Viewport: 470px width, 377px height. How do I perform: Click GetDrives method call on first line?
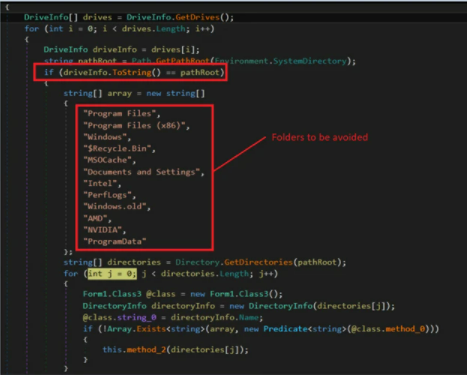tap(197, 17)
